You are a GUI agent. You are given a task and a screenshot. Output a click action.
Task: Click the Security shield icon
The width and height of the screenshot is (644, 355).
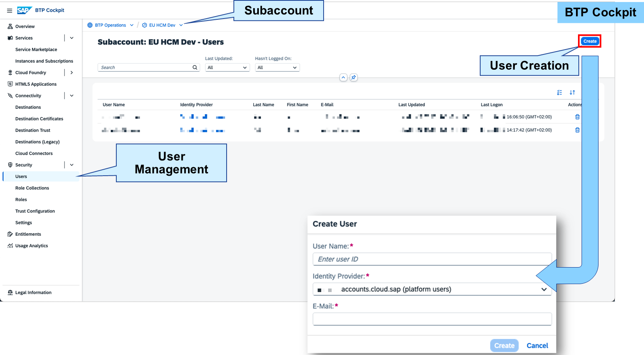coord(10,165)
